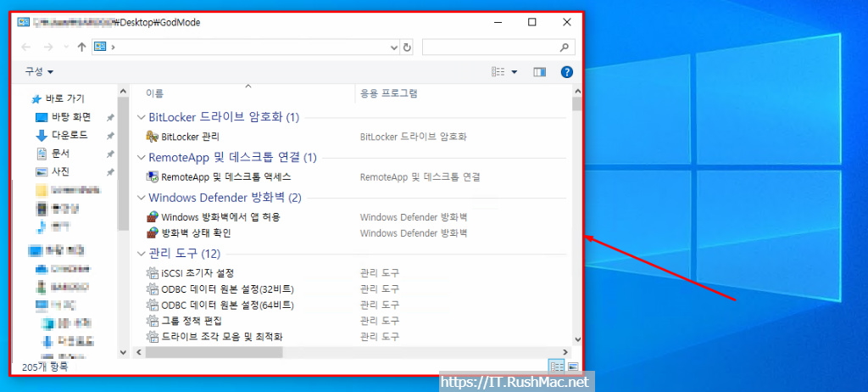This screenshot has width=868, height=392.
Task: Select ODBC 데이터 원본 설정(32비트) text
Action: point(227,288)
